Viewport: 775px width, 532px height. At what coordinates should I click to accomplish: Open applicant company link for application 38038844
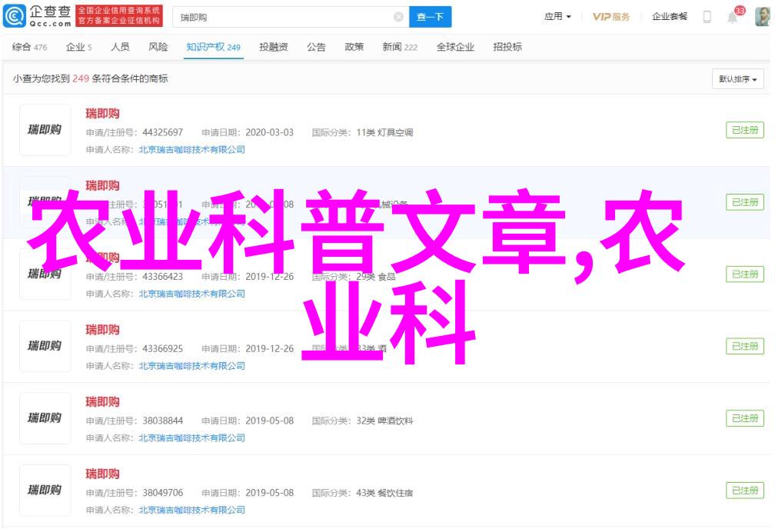tap(191, 438)
